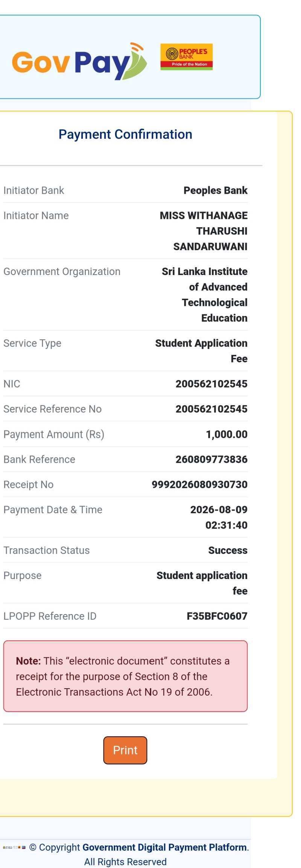Viewport: 301px width, 868px height.
Task: Click the payment date 2026-08-09
Action: pos(219,509)
